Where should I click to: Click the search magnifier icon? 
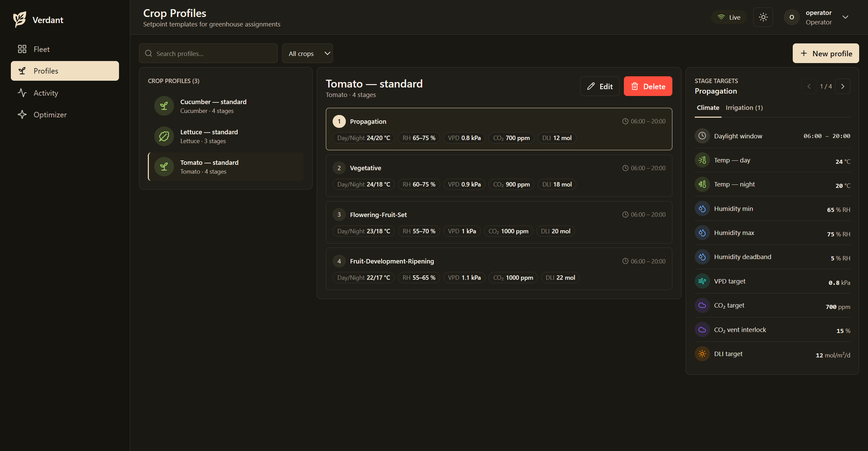click(149, 53)
